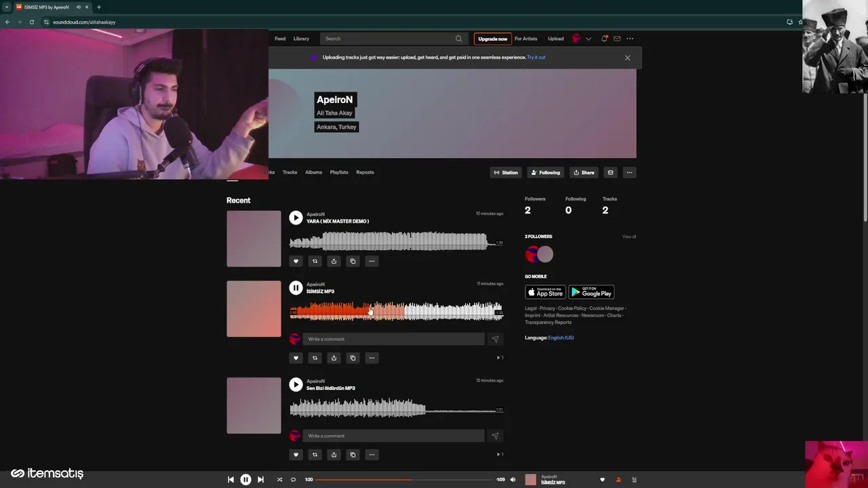Expand the user avatar dropdown

[588, 39]
